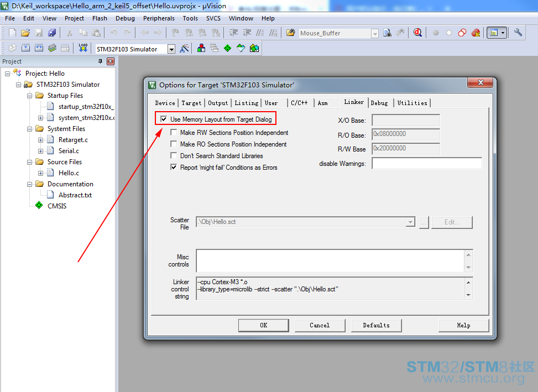Click the Defaults button
The width and height of the screenshot is (538, 392).
click(x=377, y=325)
